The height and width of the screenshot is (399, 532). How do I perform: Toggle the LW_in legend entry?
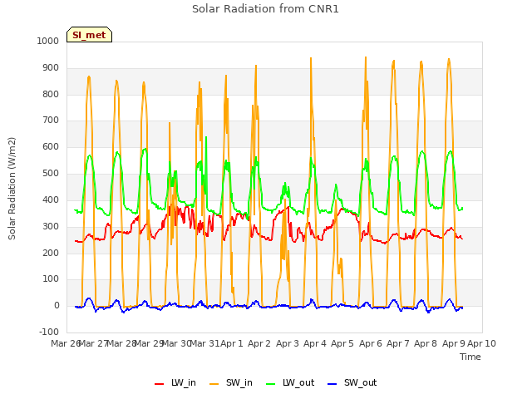click(175, 383)
